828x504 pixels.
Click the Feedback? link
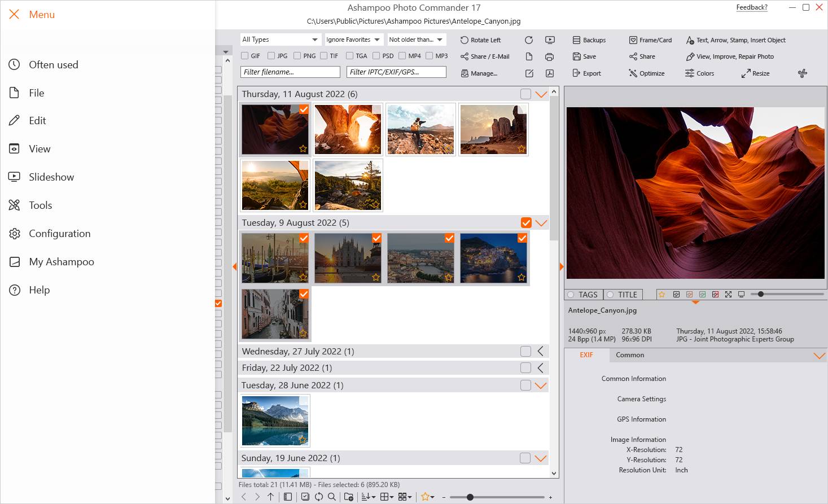[x=751, y=7]
